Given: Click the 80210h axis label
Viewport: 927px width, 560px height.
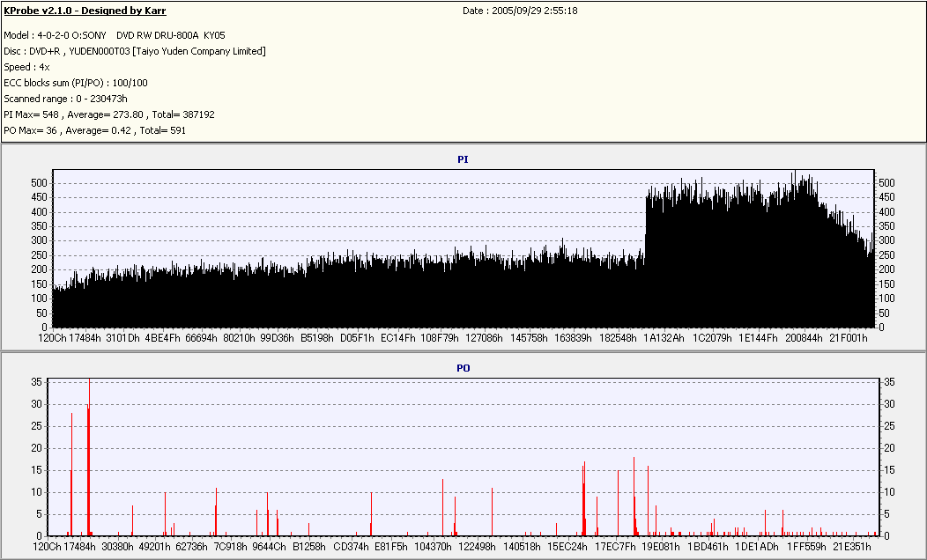Looking at the screenshot, I should (x=239, y=338).
